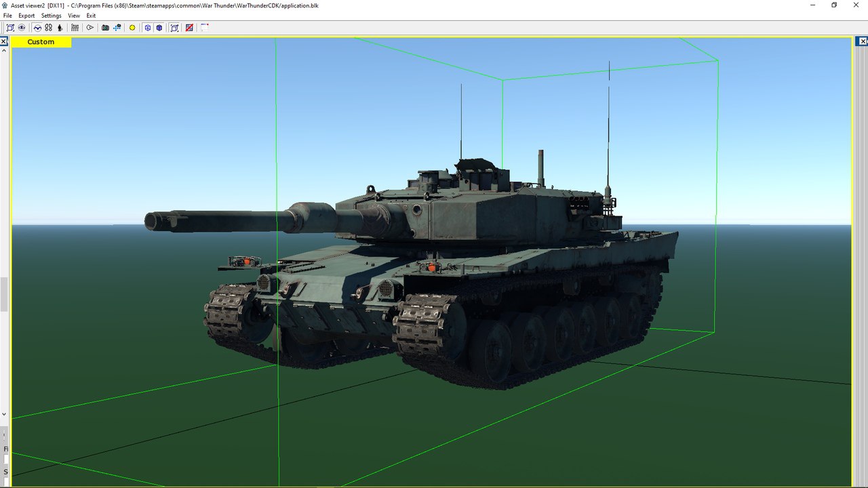Click the left panel scrollbar down arrow
The image size is (868, 488).
[3, 413]
